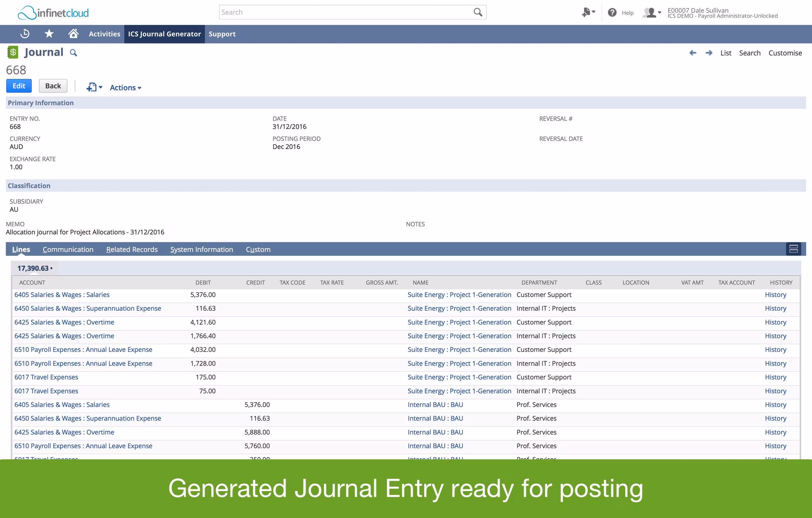Viewport: 812px width, 518px height.
Task: Click the search magnifier in top bar
Action: click(478, 12)
